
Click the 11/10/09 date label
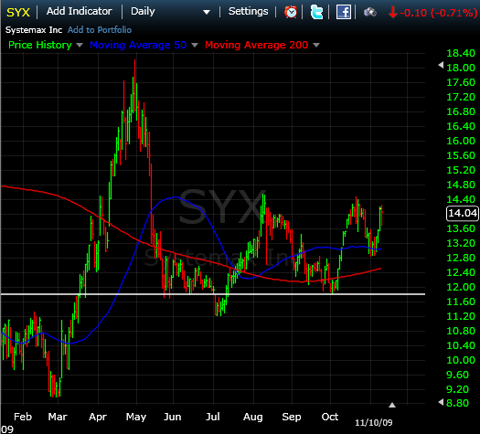[374, 423]
